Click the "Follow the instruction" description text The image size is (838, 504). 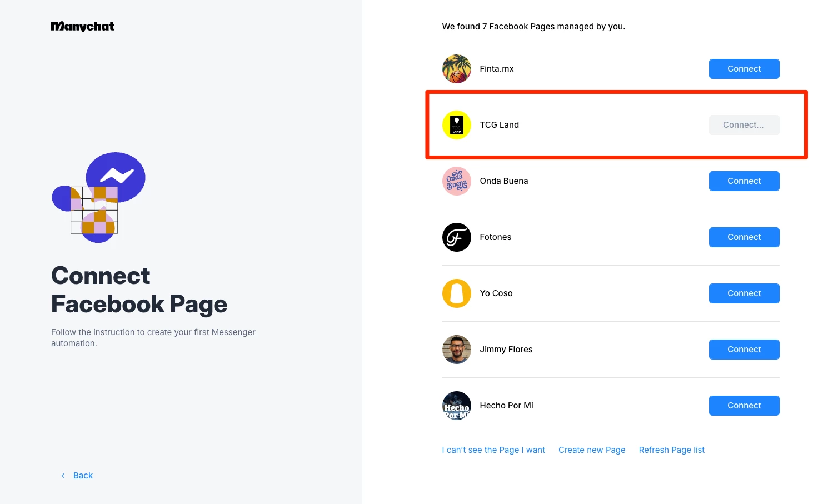(153, 338)
